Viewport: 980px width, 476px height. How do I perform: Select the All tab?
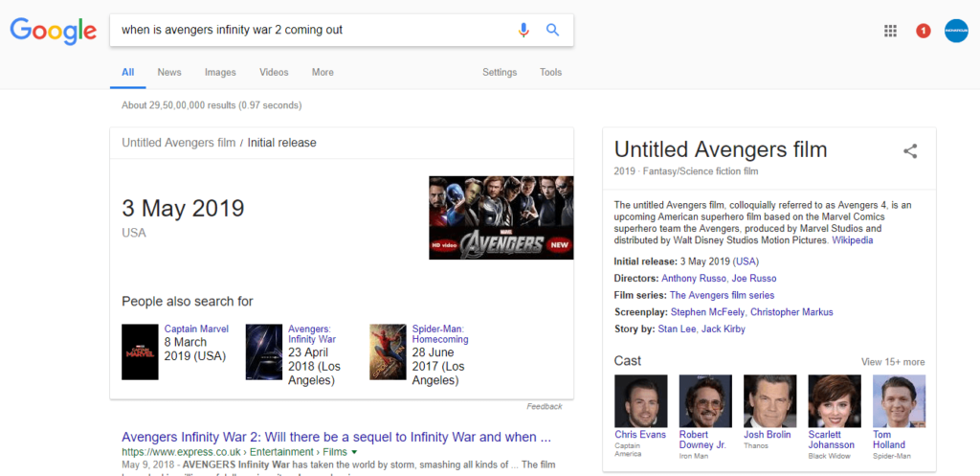click(128, 72)
